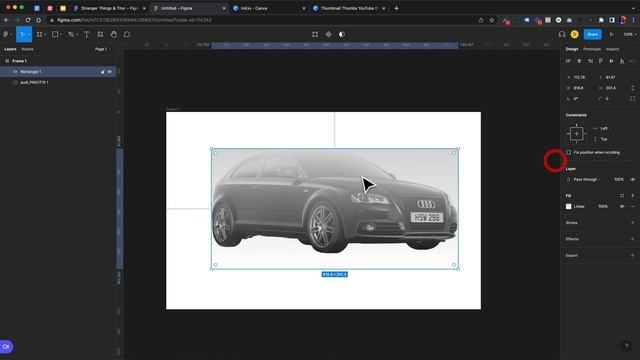Select the Frame tool
The height and width of the screenshot is (360, 640).
[x=39, y=35]
